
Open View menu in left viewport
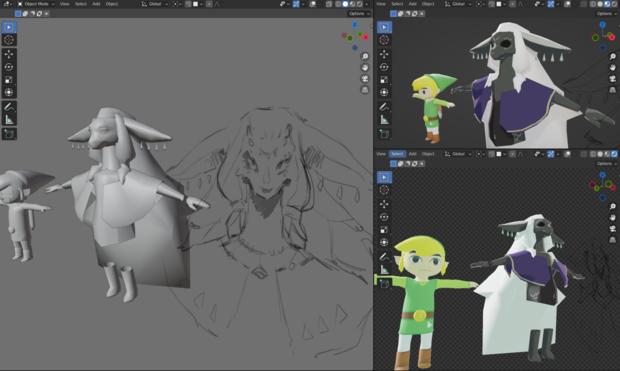coord(64,4)
